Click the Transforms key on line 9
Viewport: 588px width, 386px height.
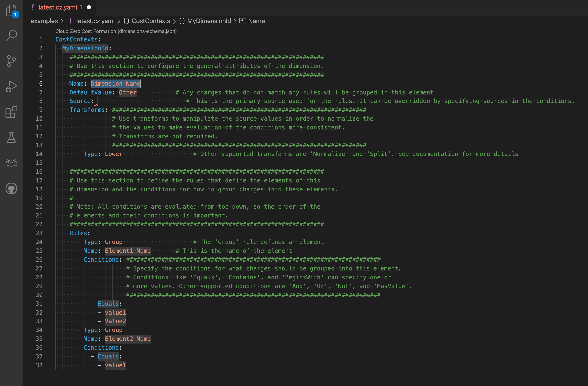click(87, 110)
